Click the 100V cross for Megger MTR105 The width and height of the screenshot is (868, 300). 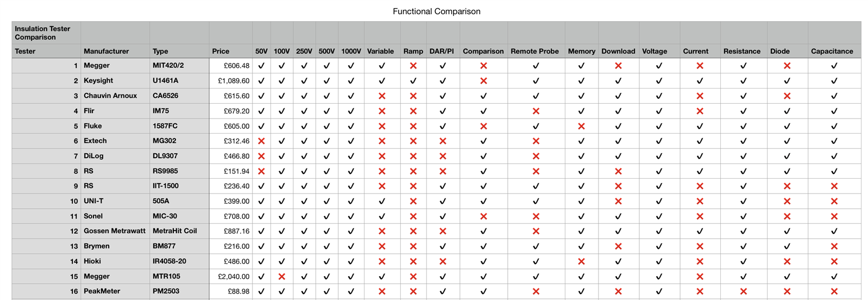[281, 277]
